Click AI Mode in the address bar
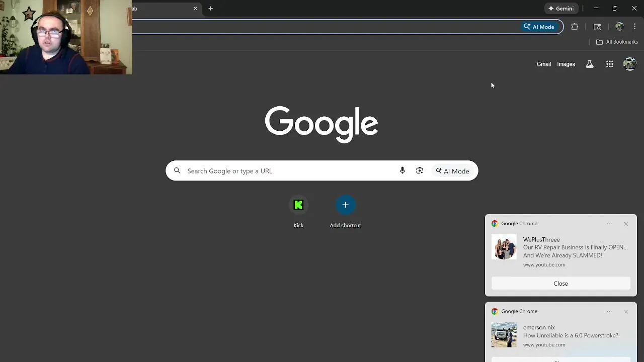 (539, 27)
